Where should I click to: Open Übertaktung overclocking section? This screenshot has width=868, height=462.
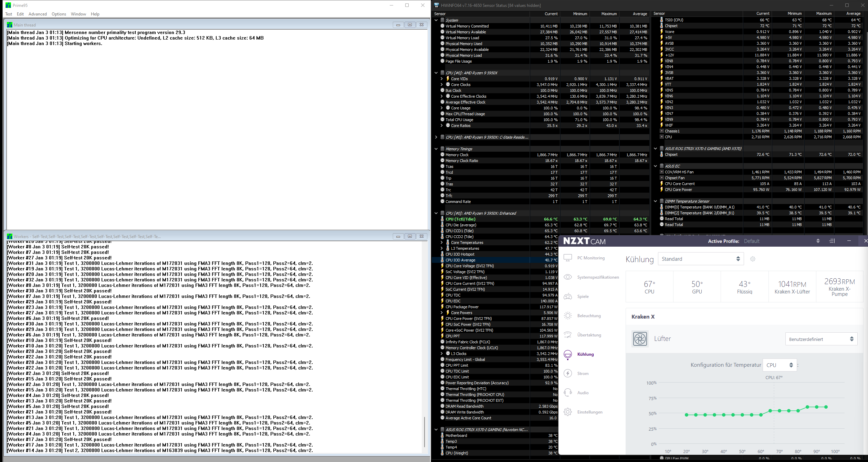pos(589,335)
